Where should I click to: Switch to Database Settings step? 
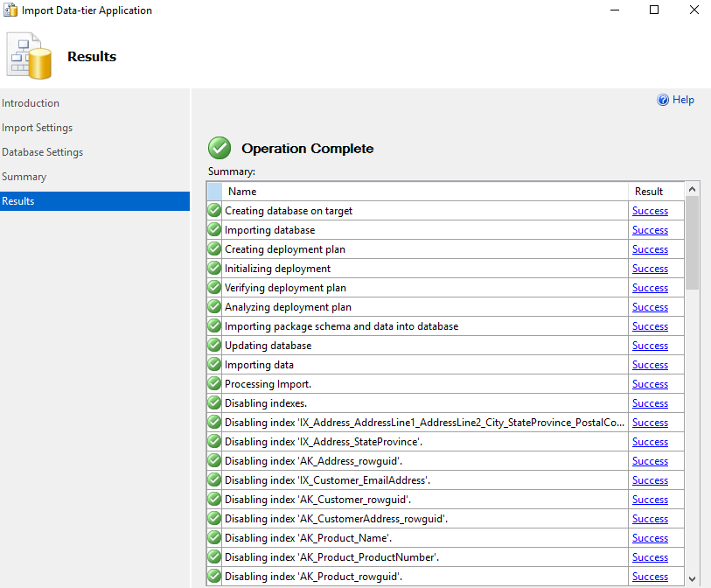point(43,152)
